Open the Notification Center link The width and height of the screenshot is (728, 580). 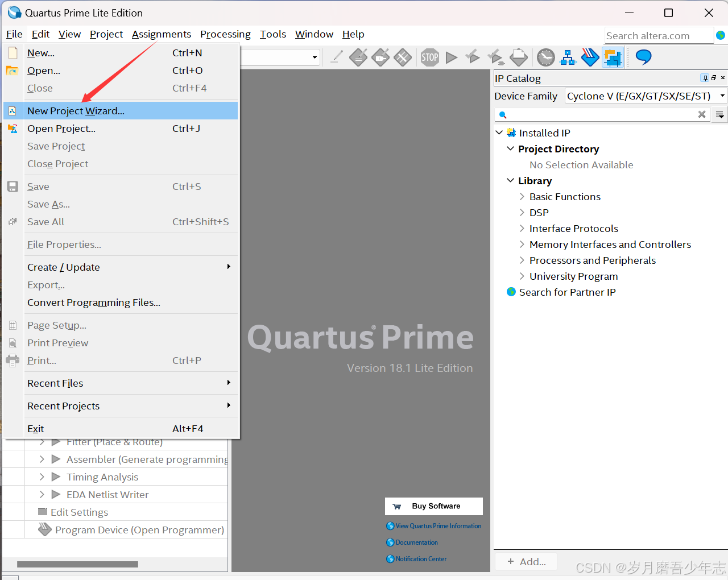pos(421,559)
